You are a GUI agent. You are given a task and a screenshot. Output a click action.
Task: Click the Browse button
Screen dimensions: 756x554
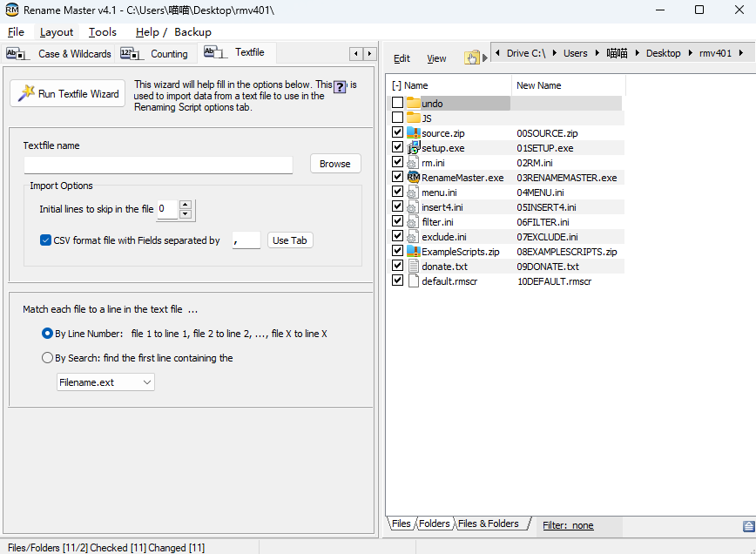[334, 164]
